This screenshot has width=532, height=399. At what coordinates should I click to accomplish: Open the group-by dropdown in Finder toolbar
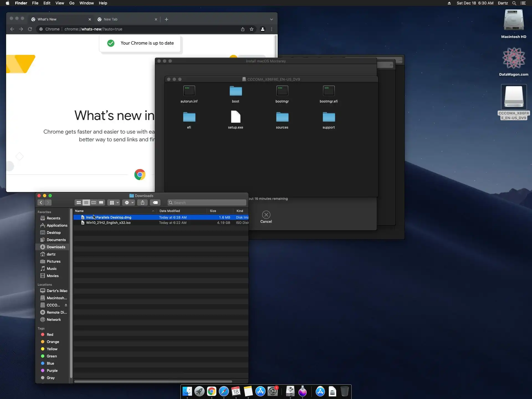coord(114,203)
